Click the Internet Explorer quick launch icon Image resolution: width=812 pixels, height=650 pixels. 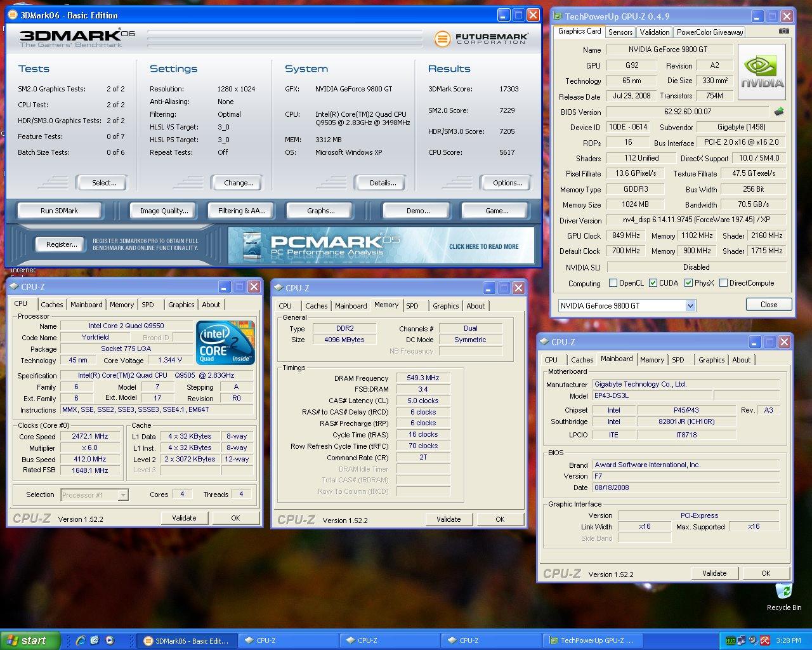81,640
